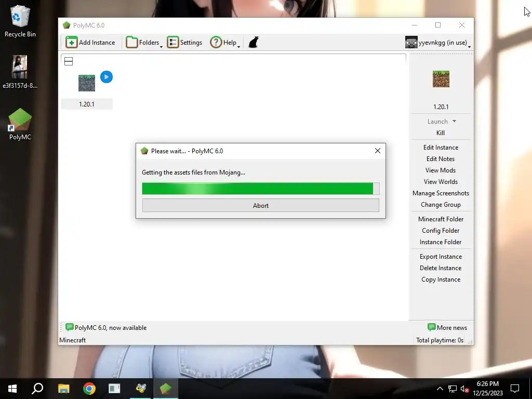Open the Minecraft Folder

click(x=441, y=219)
